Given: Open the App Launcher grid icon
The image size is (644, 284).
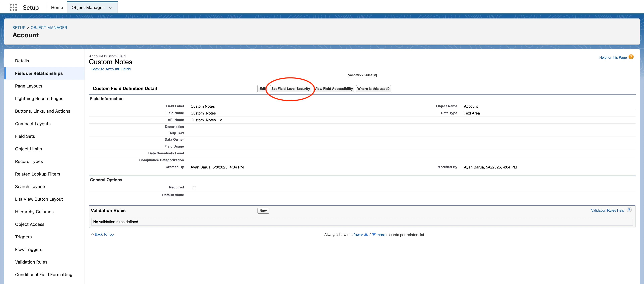Looking at the screenshot, I should pyautogui.click(x=13, y=8).
